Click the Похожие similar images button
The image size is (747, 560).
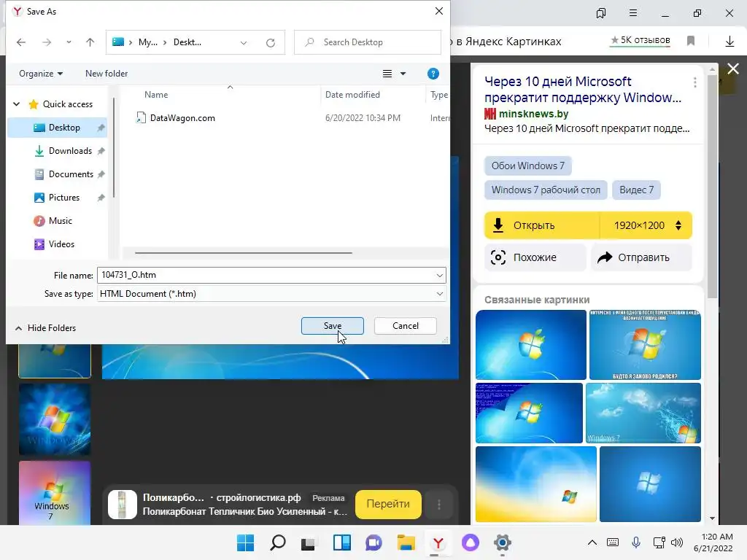[535, 257]
